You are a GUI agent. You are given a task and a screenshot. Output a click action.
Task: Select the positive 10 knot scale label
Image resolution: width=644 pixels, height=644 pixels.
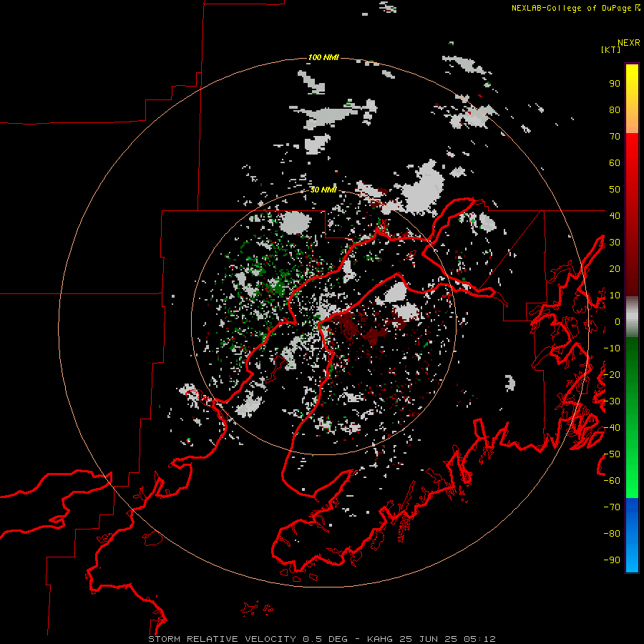pos(615,296)
